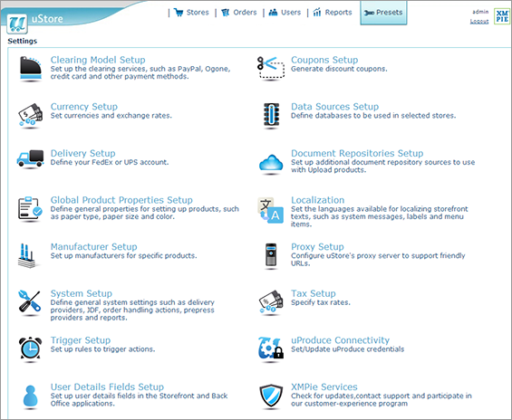Click 'Define your FedEx or UPS account.' text
512x420 pixels.
point(110,162)
